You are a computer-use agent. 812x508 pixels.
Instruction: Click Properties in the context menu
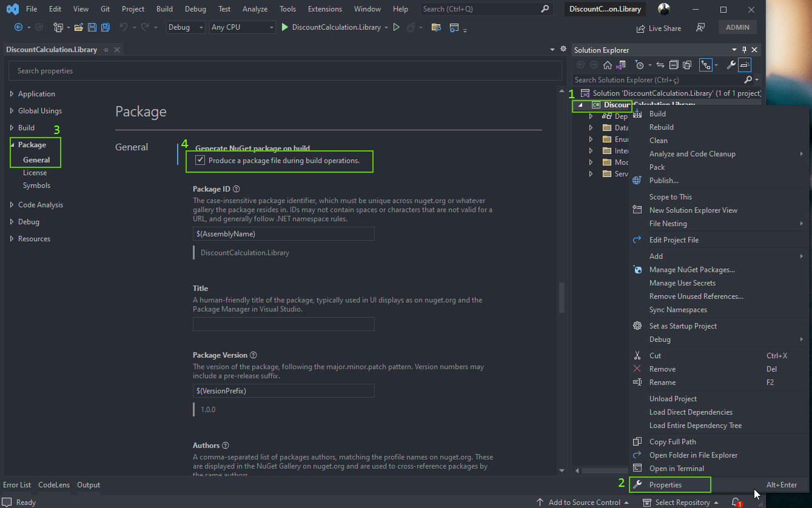coord(665,485)
